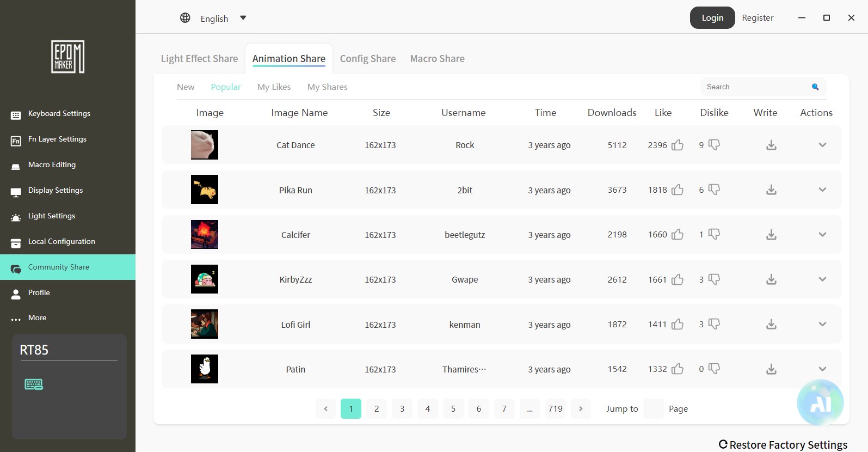Click the globe language icon
This screenshot has width=868, height=452.
[x=185, y=18]
